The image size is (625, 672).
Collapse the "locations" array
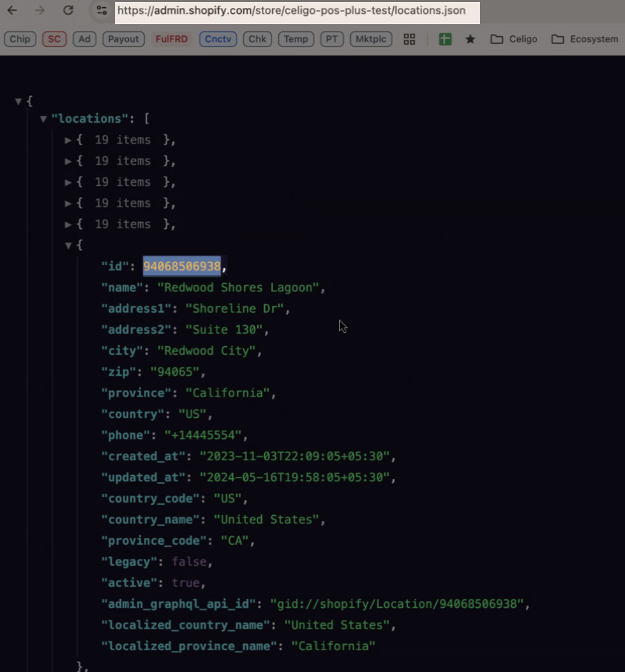tap(43, 119)
